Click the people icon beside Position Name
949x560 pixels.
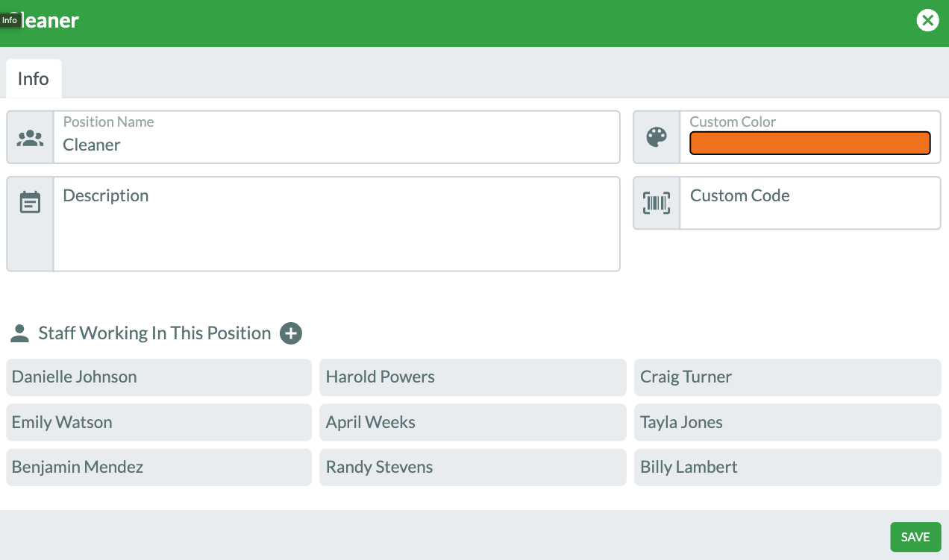click(x=30, y=137)
